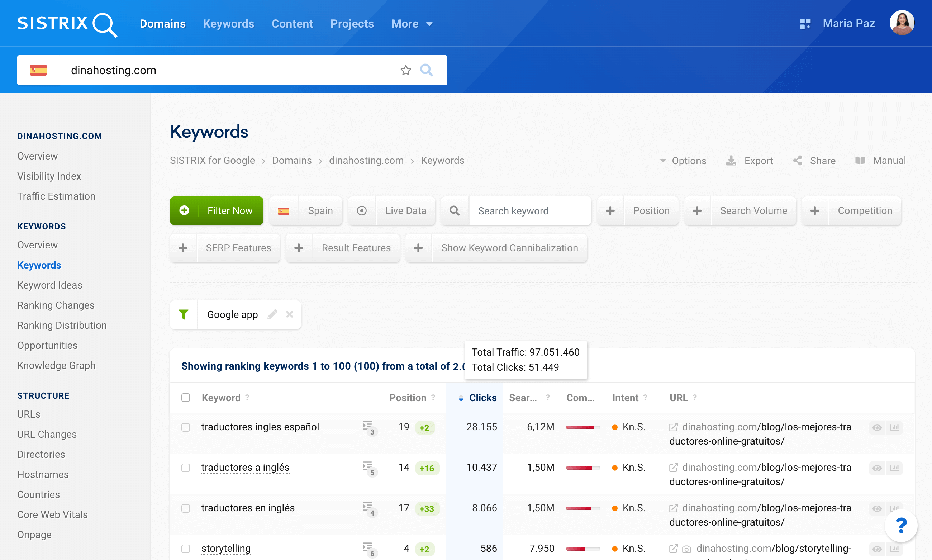Screen dimensions: 932x560
Task: Open Ranking Changes in the sidebar
Action: [56, 305]
